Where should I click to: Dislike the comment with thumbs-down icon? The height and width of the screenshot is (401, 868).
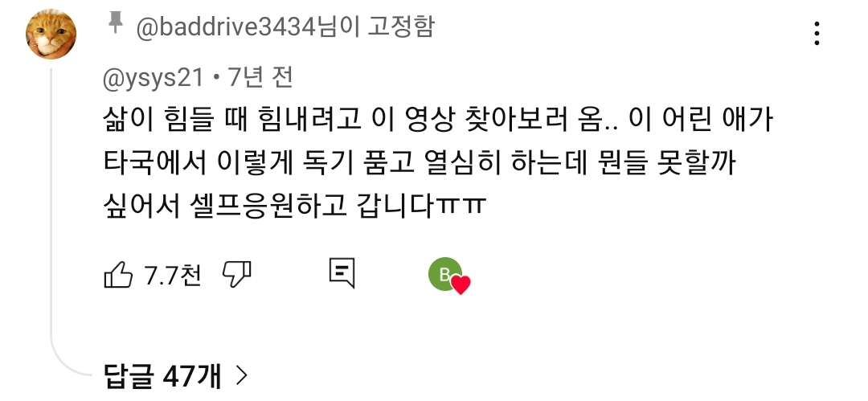click(237, 274)
